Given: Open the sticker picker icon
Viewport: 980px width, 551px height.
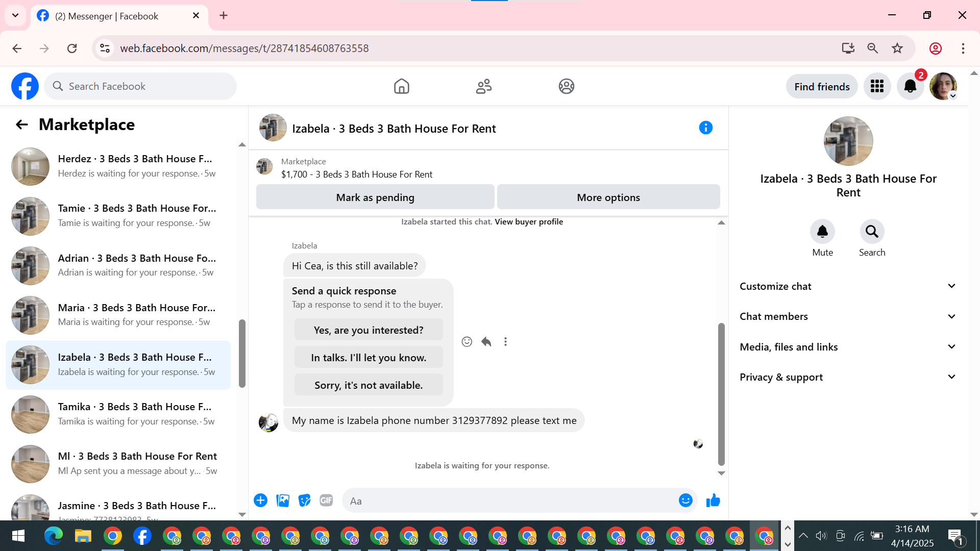Looking at the screenshot, I should click(x=305, y=500).
